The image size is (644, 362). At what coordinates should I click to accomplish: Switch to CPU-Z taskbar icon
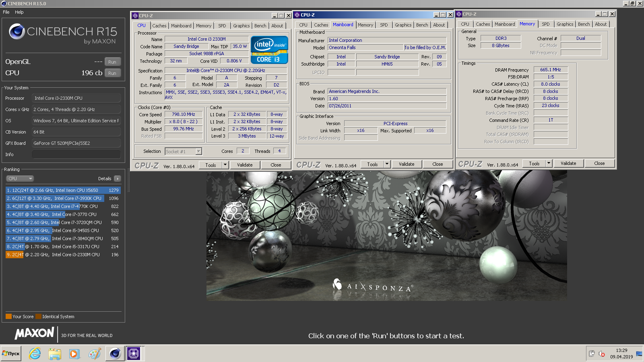point(134,354)
